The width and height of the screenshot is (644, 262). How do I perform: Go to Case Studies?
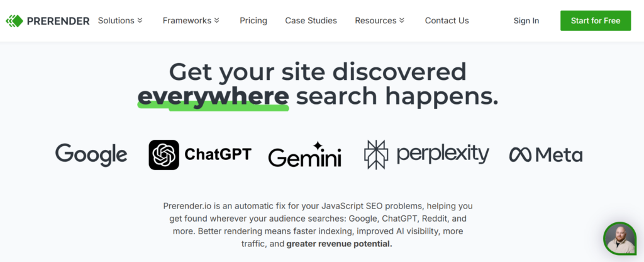(311, 21)
